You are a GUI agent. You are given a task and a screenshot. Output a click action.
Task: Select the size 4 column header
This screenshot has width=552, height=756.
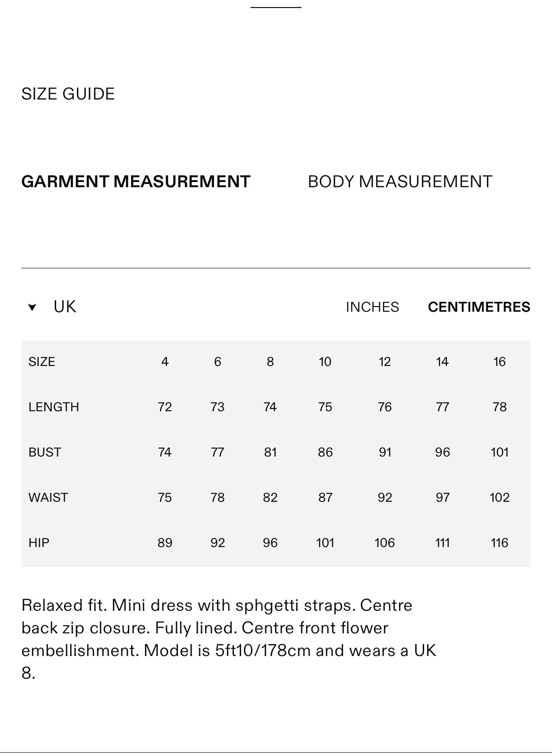click(x=165, y=362)
